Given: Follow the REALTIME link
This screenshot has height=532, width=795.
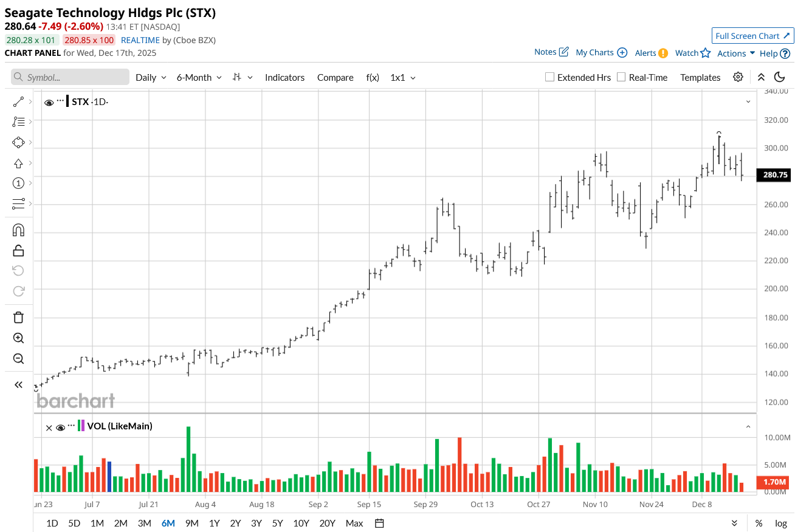Looking at the screenshot, I should click(x=140, y=40).
